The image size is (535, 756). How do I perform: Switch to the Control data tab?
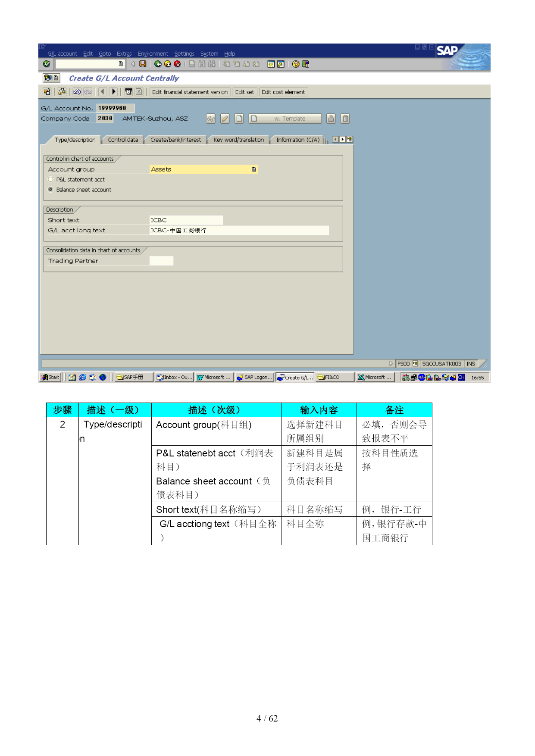pos(123,140)
